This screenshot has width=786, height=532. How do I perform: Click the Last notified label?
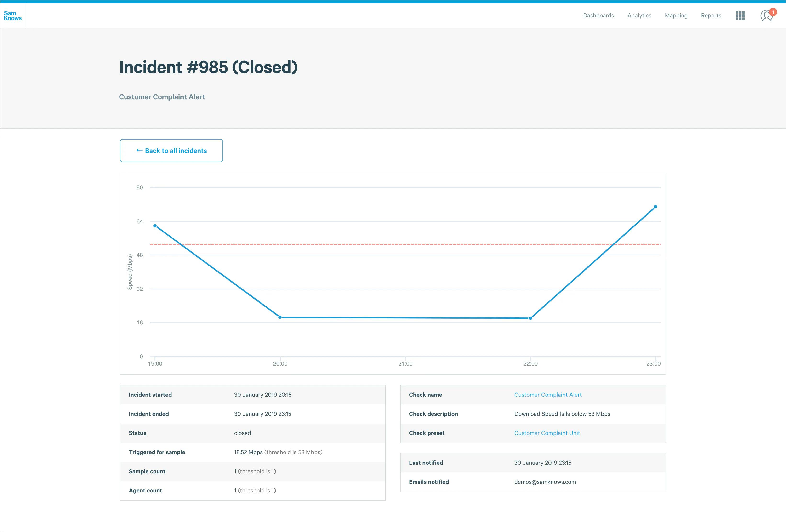426,463
